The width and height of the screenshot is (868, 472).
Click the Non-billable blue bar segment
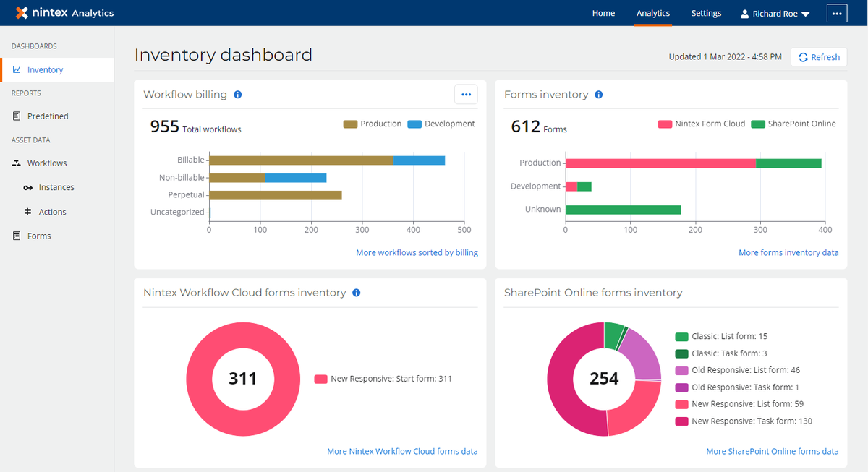click(x=296, y=178)
